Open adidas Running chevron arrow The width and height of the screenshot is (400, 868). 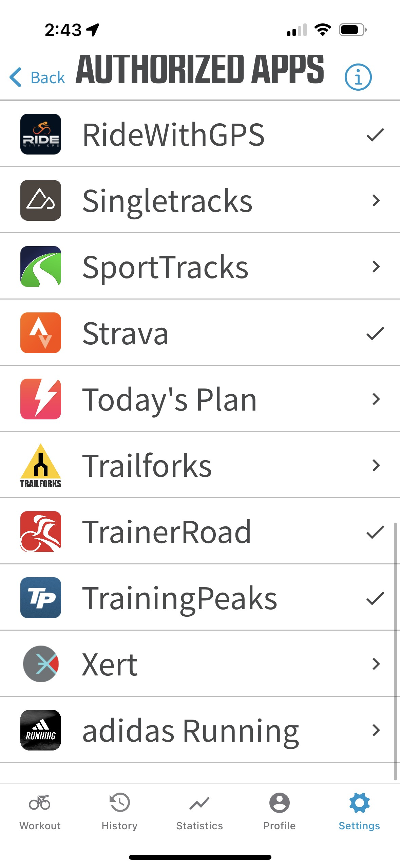pyautogui.click(x=376, y=730)
